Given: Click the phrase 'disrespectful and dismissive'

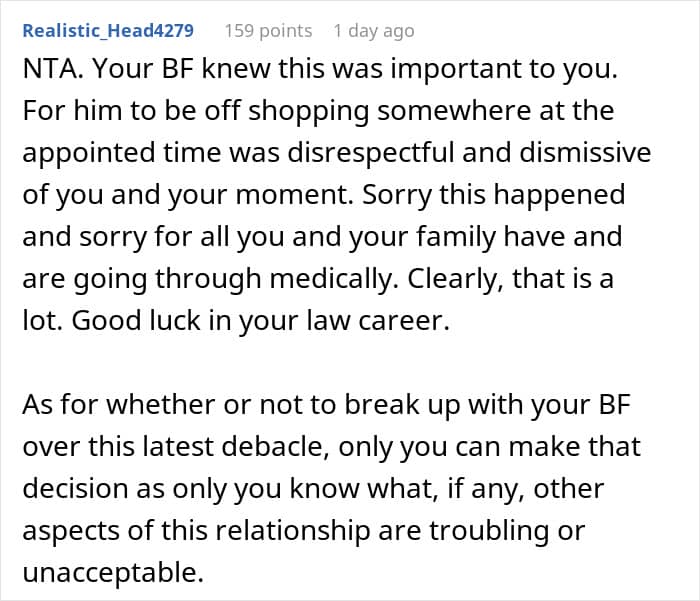Looking at the screenshot, I should point(469,152).
